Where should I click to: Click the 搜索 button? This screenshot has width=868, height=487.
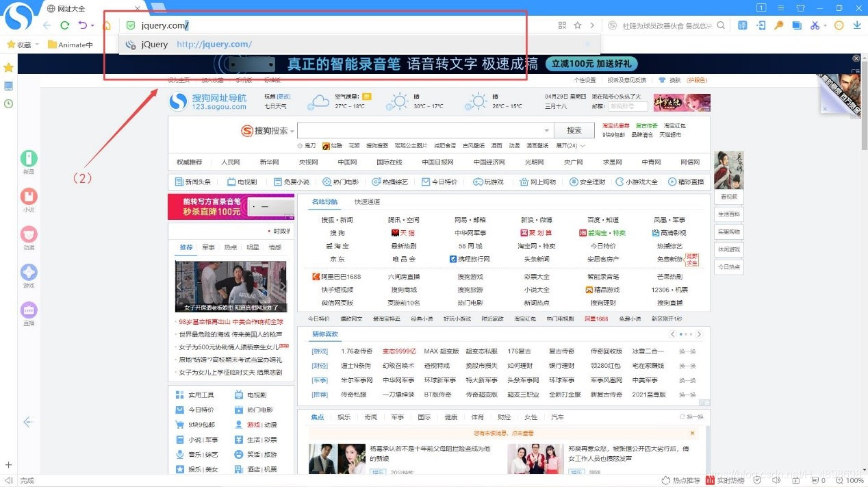click(574, 130)
